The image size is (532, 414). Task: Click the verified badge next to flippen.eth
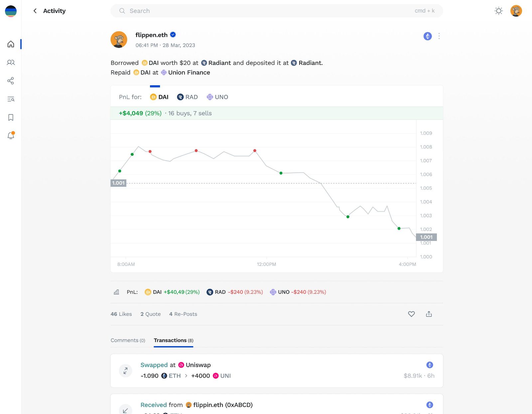click(173, 35)
